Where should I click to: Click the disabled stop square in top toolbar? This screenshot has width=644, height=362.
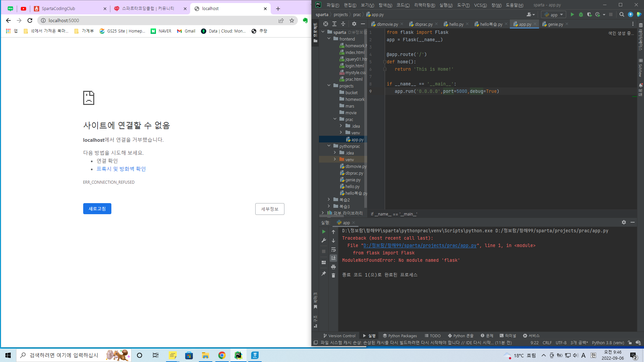[611, 14]
